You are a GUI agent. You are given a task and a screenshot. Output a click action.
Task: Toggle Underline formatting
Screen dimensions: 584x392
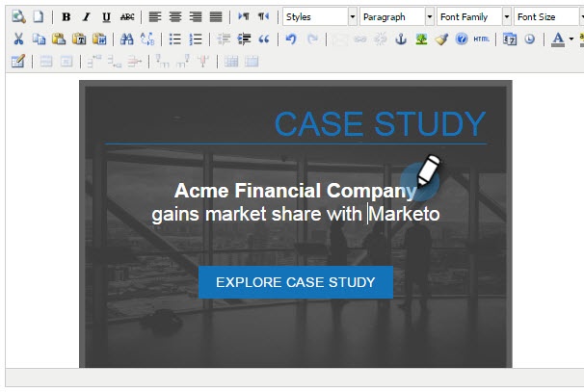tap(107, 16)
